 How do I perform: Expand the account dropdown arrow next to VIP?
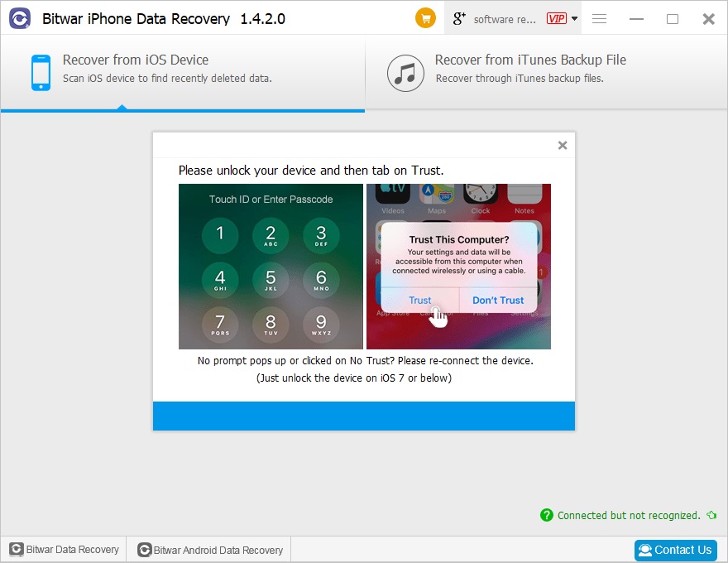click(x=574, y=18)
